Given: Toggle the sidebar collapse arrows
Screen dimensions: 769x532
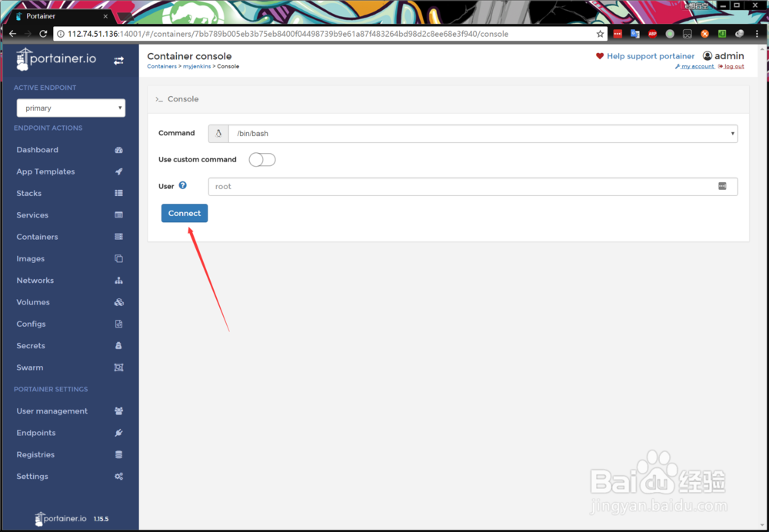Looking at the screenshot, I should coord(119,59).
